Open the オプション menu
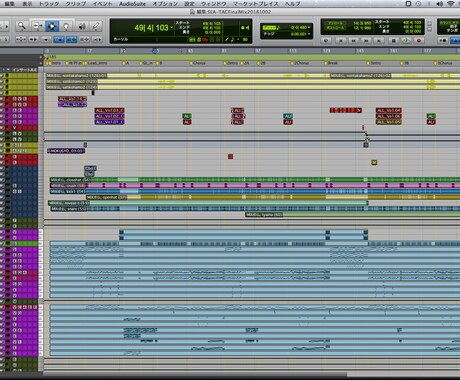The width and height of the screenshot is (460, 380). click(165, 4)
